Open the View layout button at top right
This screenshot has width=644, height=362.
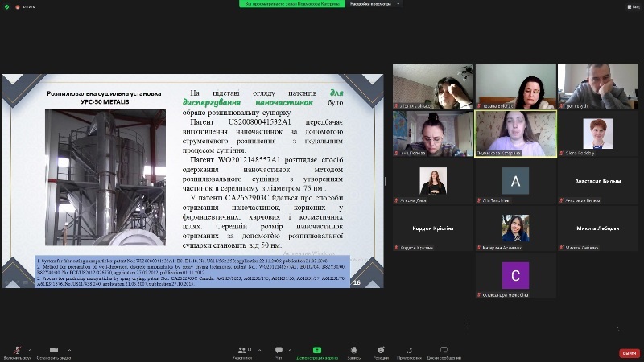(634, 7)
